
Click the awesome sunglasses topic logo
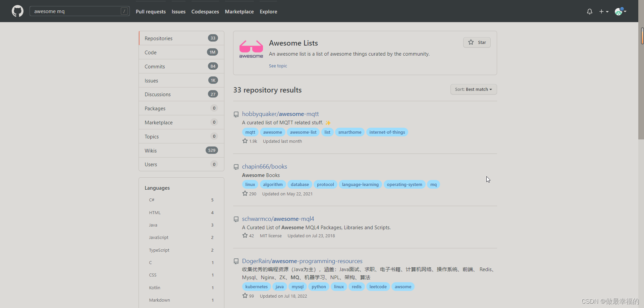pyautogui.click(x=251, y=49)
